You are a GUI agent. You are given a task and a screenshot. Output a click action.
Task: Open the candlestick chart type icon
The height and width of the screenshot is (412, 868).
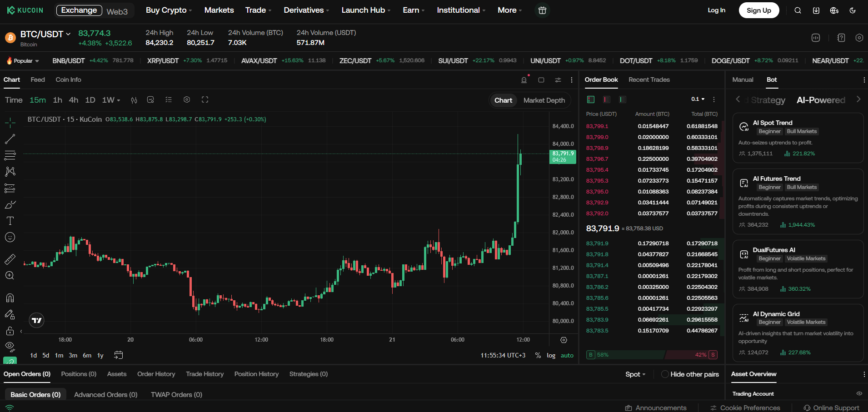tap(134, 100)
